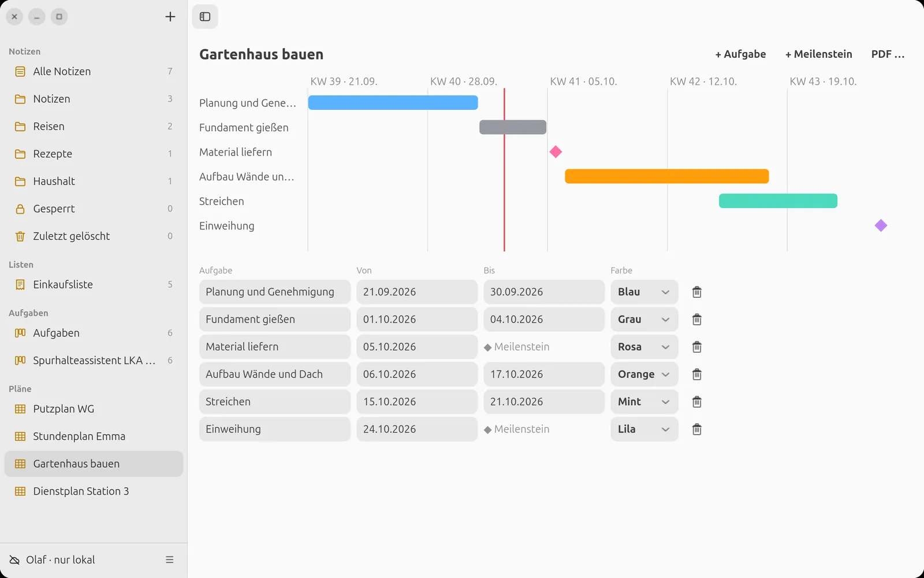Open the Mint color dropdown

tap(644, 402)
